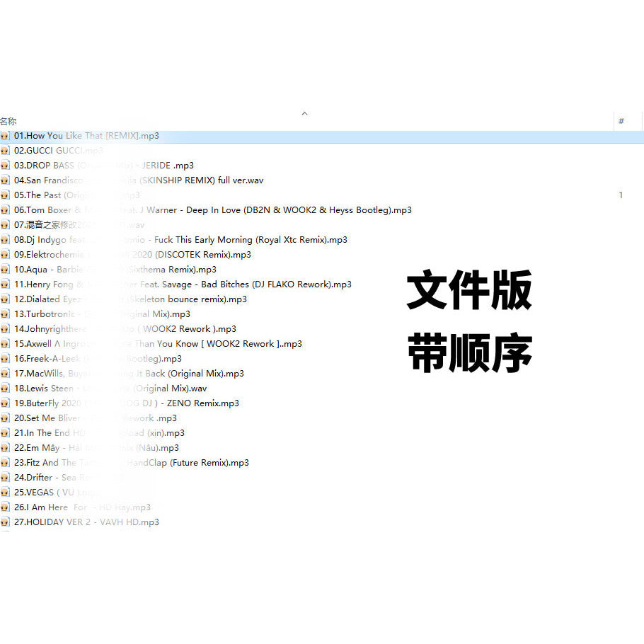Viewport: 644px width, 644px height.
Task: Select file 05.The Past
Action: pos(77,195)
